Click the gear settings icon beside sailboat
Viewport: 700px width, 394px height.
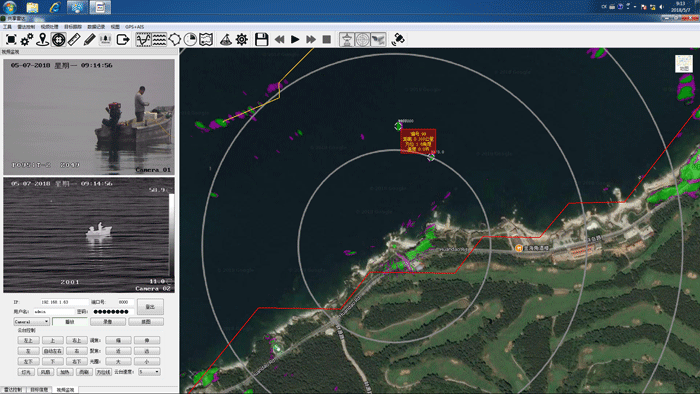point(242,40)
